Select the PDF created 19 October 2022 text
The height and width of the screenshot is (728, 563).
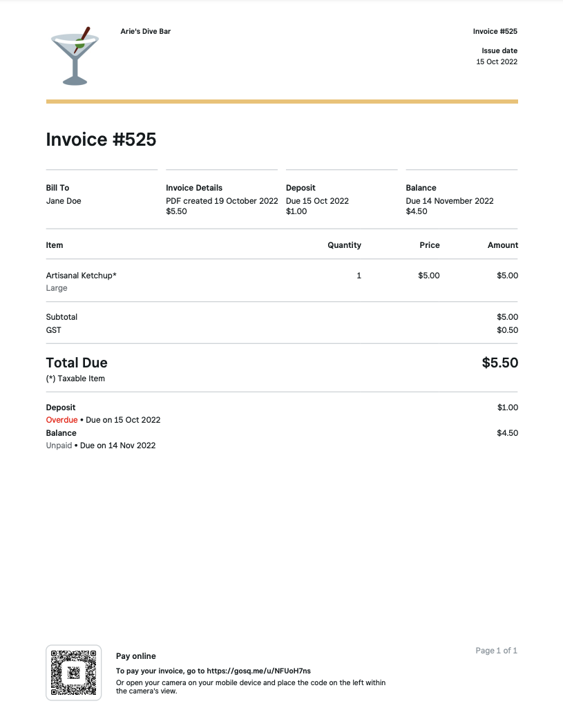click(x=222, y=201)
